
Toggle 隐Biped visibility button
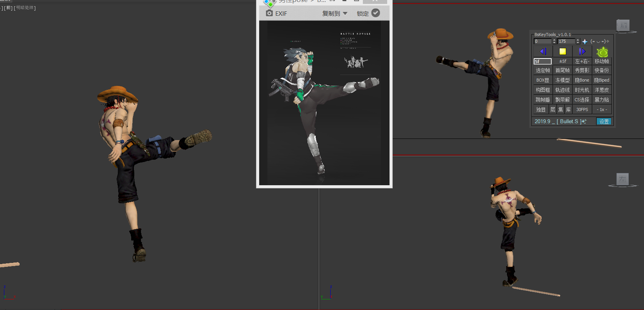point(602,80)
